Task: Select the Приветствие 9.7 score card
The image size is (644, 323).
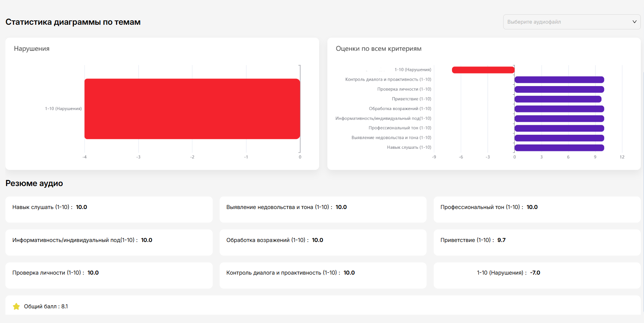Action: 537,242
